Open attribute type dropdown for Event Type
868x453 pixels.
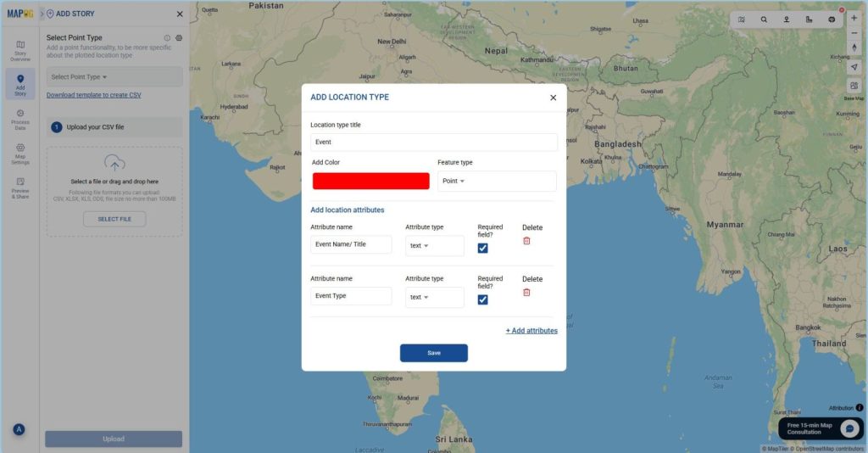coord(434,298)
